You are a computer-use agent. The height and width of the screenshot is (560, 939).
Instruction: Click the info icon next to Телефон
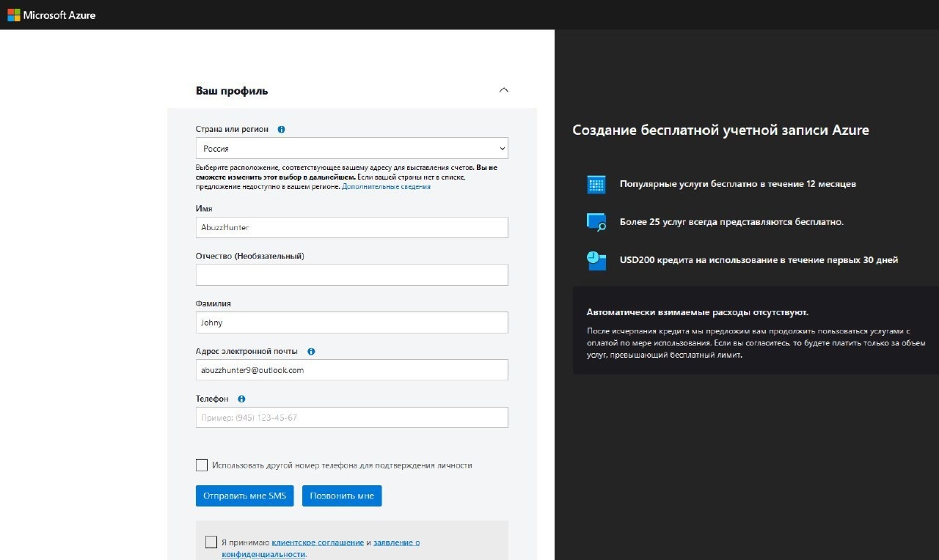pos(241,399)
